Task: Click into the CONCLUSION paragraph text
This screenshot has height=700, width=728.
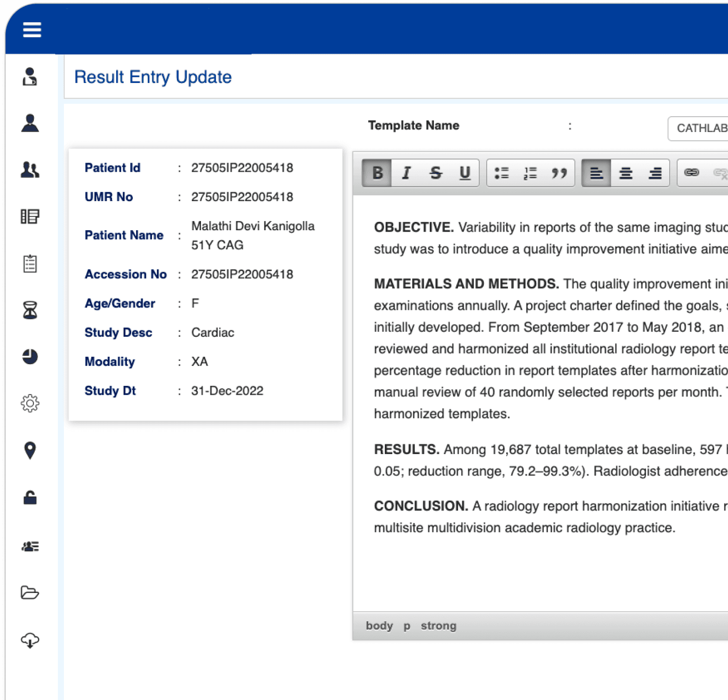Action: point(551,517)
